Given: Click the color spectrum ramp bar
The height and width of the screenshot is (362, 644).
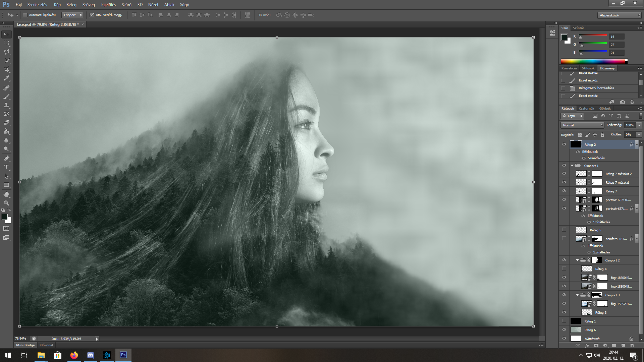Looking at the screenshot, I should (594, 61).
